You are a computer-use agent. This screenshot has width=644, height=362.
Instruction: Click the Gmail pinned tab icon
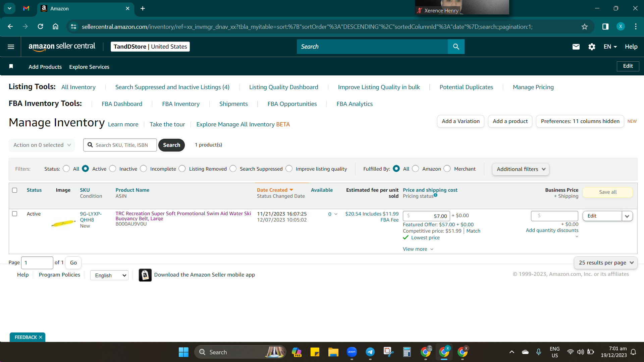26,8
